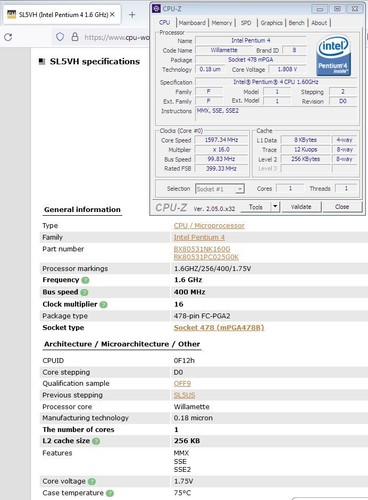Open the SL5US previous stepping link
This screenshot has height=500, width=368.
184,395
